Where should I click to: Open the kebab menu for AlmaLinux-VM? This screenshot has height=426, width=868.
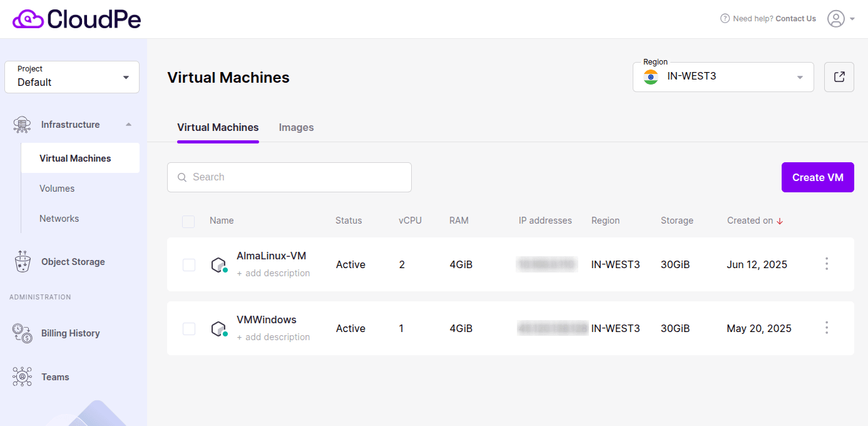coord(827,264)
